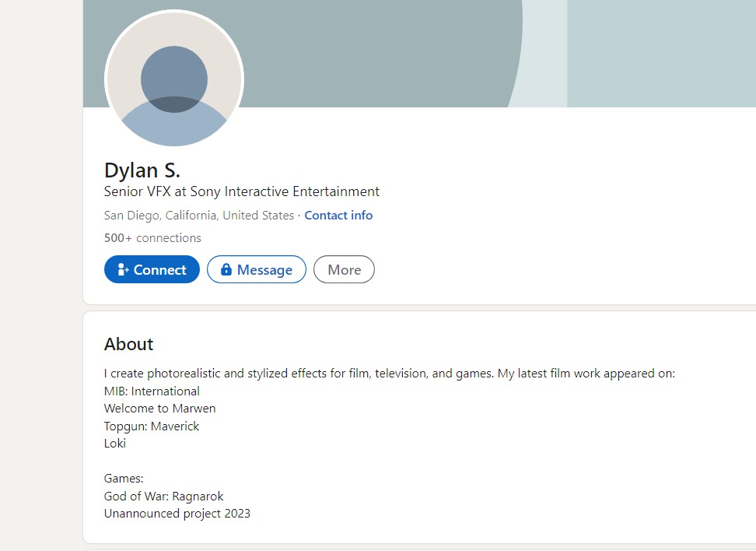Open the Contact info link
Screen dimensions: 756x551
[338, 216]
